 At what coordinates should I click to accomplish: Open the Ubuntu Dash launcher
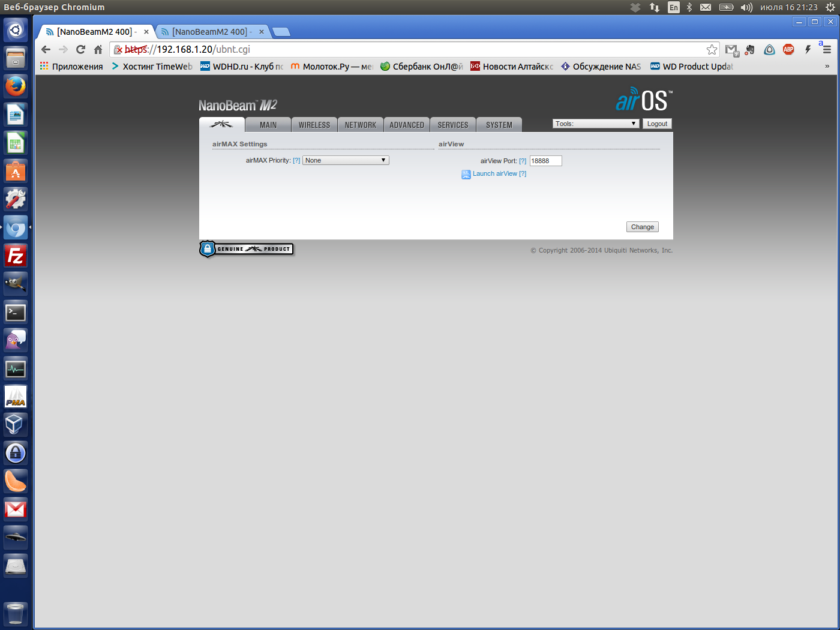click(16, 30)
